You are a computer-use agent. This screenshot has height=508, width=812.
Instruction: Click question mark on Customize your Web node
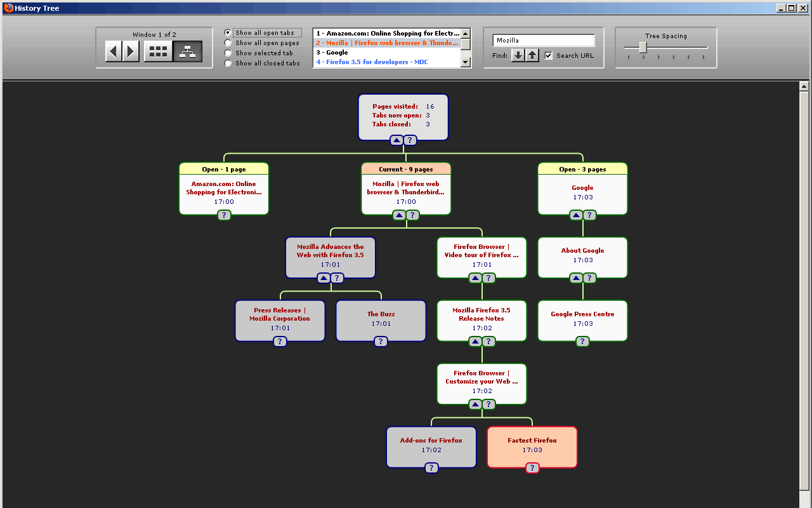coord(488,404)
